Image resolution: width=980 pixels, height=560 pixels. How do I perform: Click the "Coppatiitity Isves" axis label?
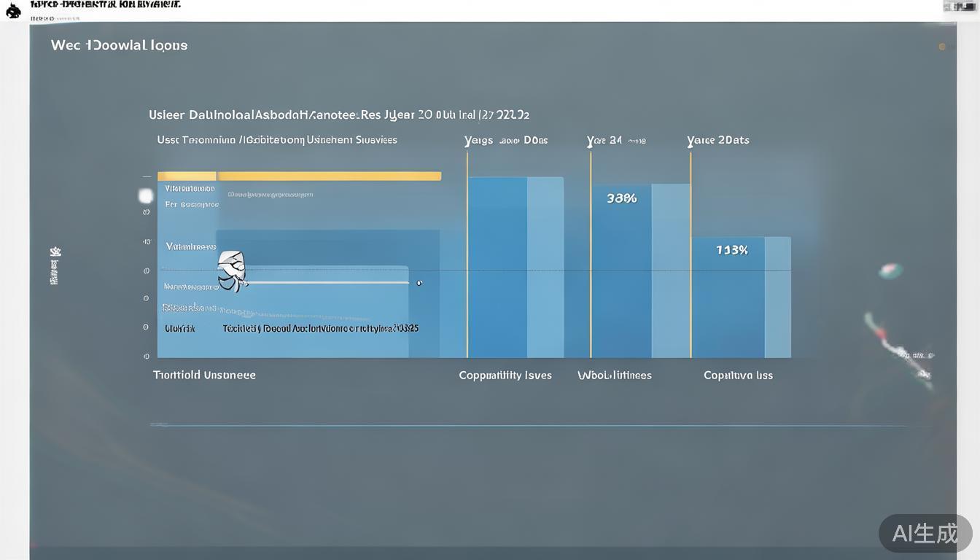(505, 376)
